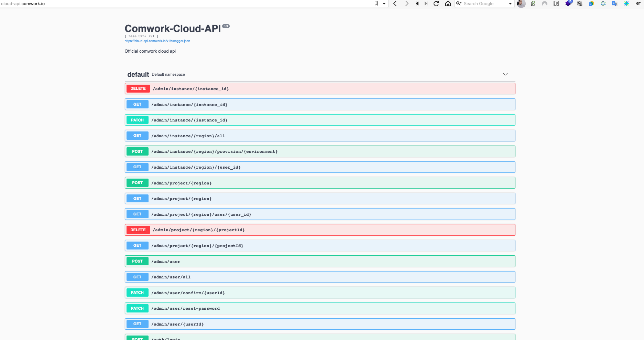Collapse the default namespace chevron

(505, 74)
